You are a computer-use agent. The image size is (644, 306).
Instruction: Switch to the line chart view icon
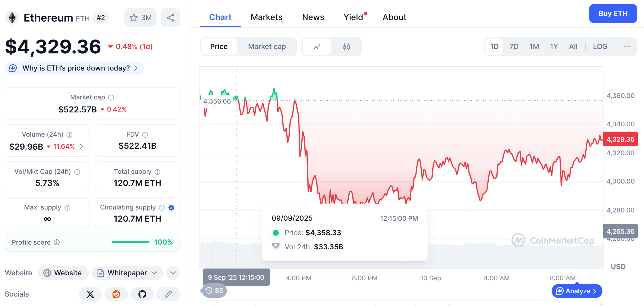[x=317, y=47]
